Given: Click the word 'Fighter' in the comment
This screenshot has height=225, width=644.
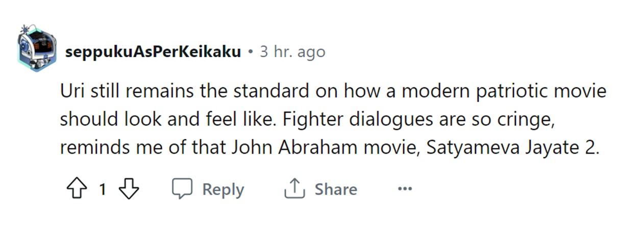Looking at the screenshot, I should click(312, 119).
